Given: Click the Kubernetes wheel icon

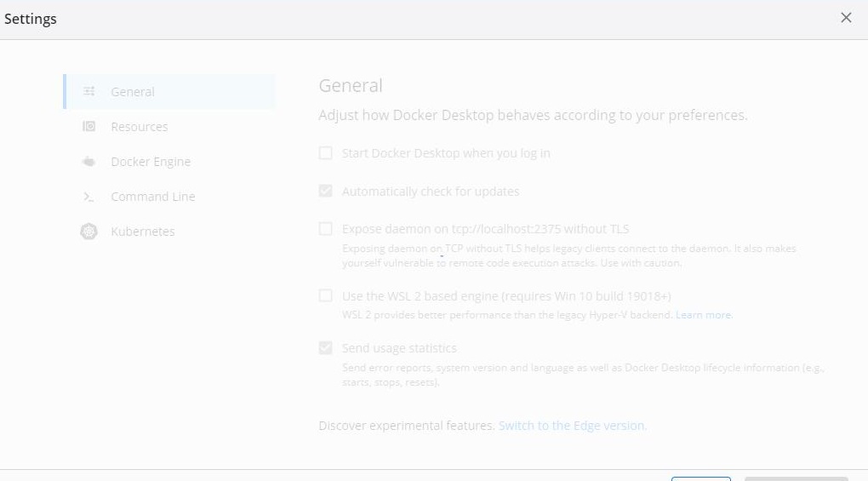Looking at the screenshot, I should [x=89, y=232].
